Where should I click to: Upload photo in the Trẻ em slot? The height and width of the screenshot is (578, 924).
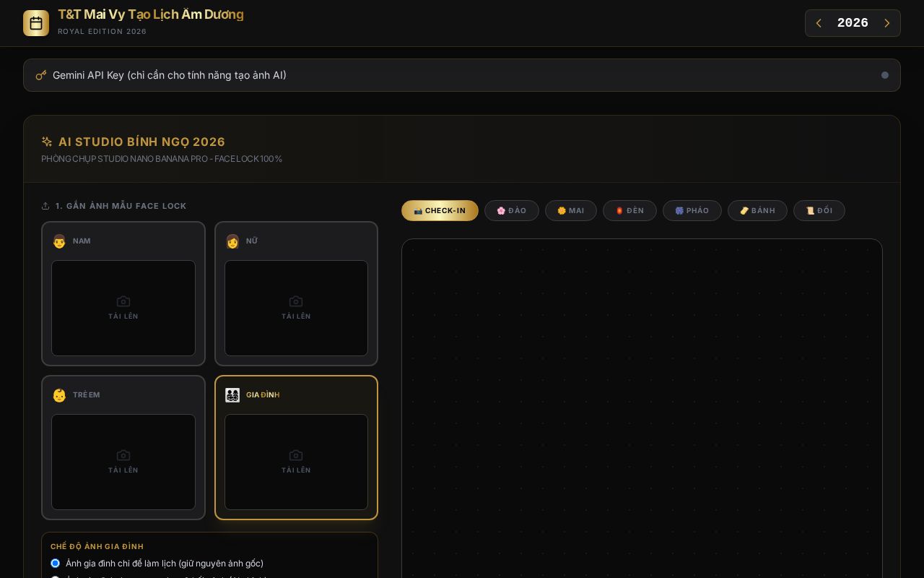[123, 462]
